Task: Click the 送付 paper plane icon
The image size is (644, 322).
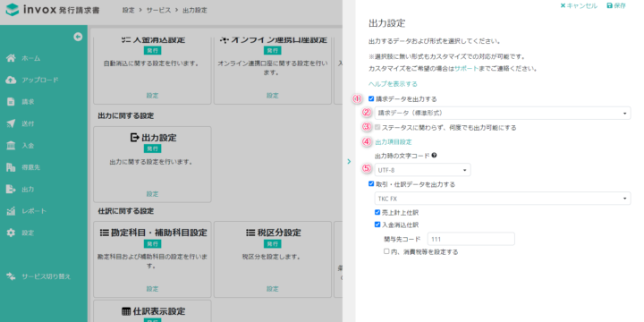Action: 11,123
